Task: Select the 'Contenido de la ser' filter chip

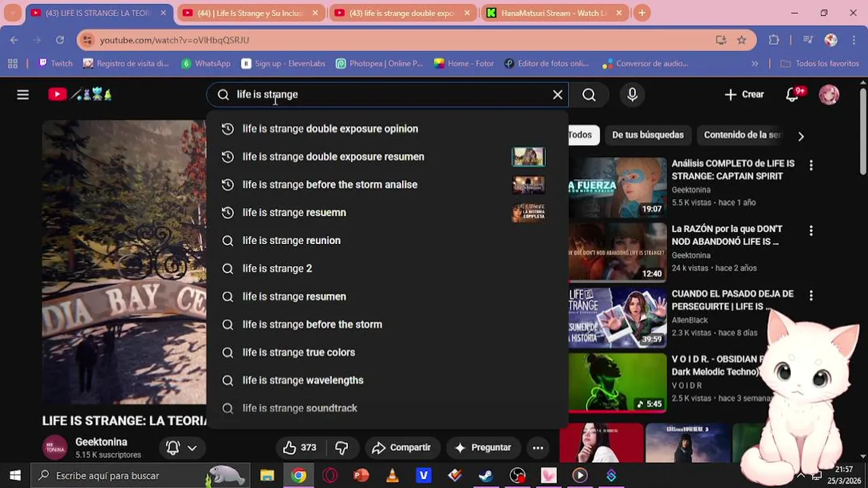Action: pos(743,135)
